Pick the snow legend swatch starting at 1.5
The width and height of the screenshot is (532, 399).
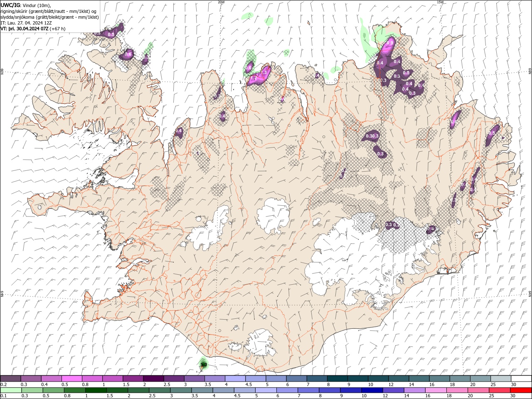pos(133,379)
